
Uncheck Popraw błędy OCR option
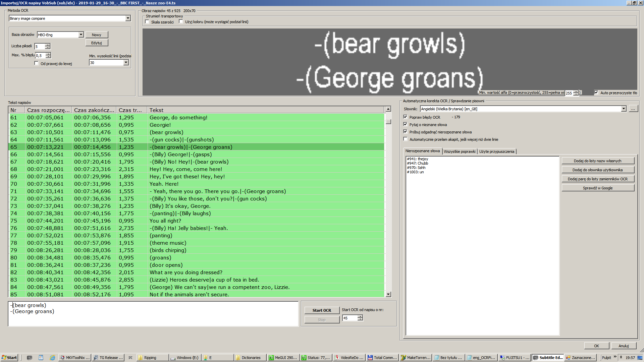tap(405, 117)
